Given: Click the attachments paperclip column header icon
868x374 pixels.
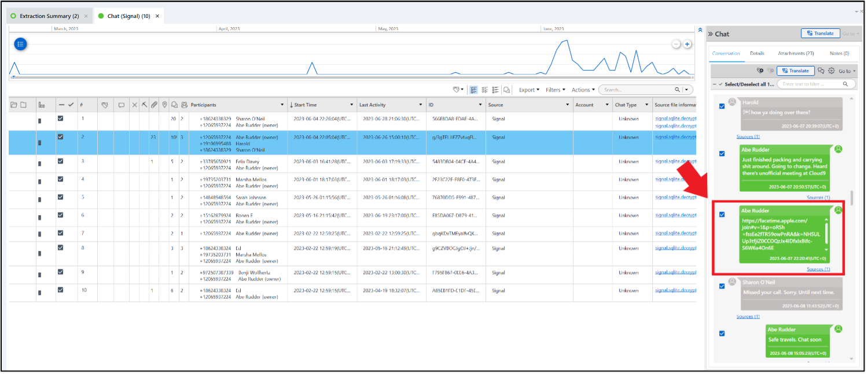Looking at the screenshot, I should tap(154, 105).
